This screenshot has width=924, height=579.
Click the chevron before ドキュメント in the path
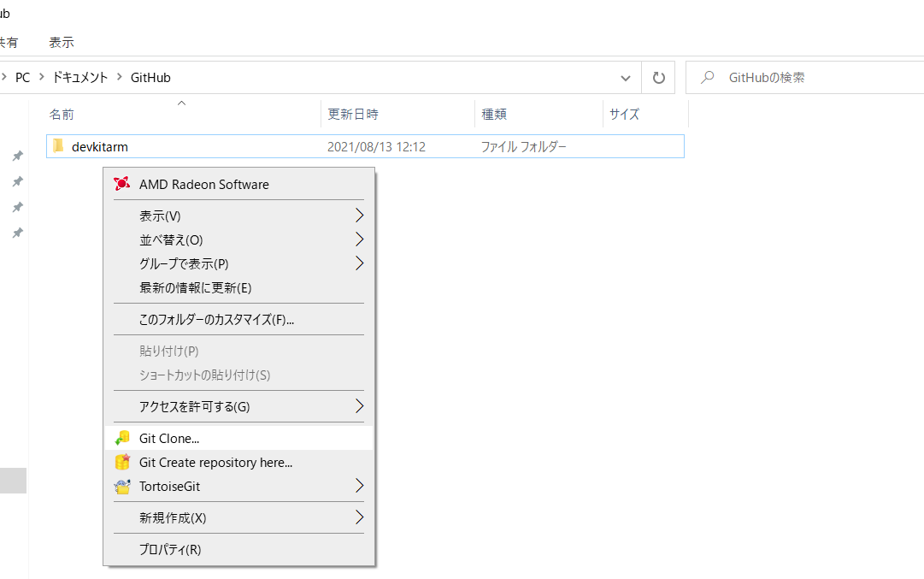point(41,77)
